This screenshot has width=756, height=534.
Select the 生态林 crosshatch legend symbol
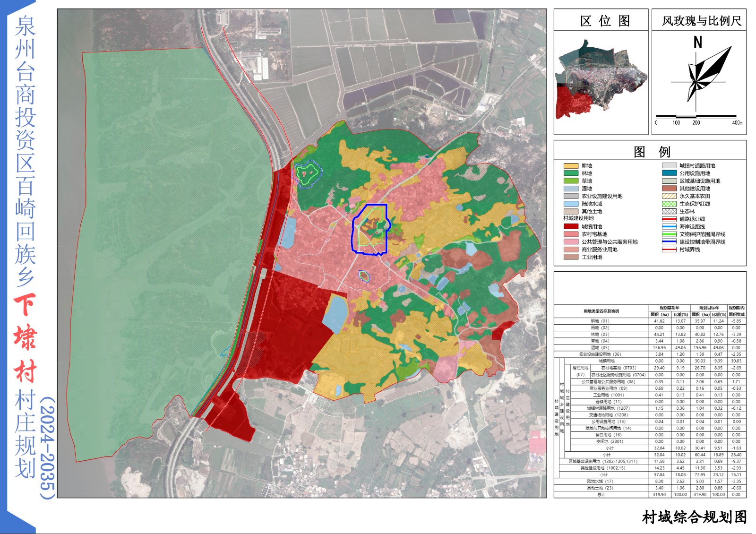click(669, 211)
